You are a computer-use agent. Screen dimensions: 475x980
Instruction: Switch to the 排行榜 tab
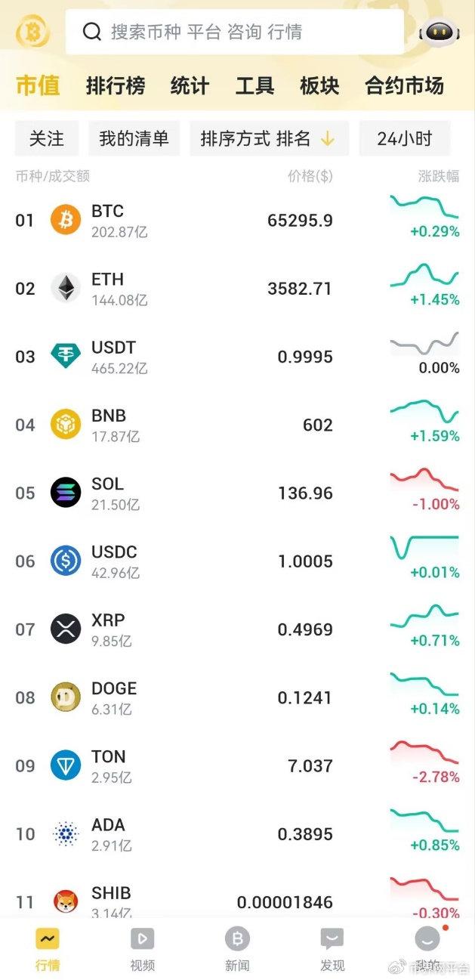[x=116, y=85]
